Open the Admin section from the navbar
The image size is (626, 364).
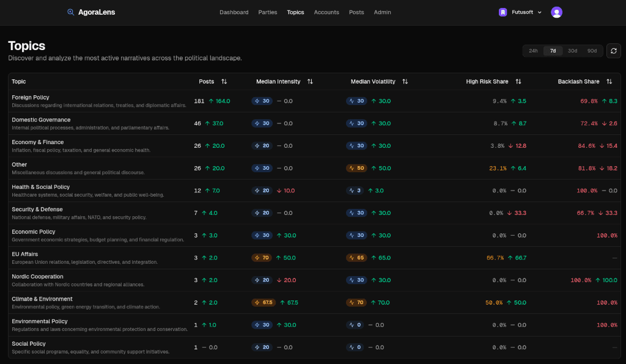(382, 12)
